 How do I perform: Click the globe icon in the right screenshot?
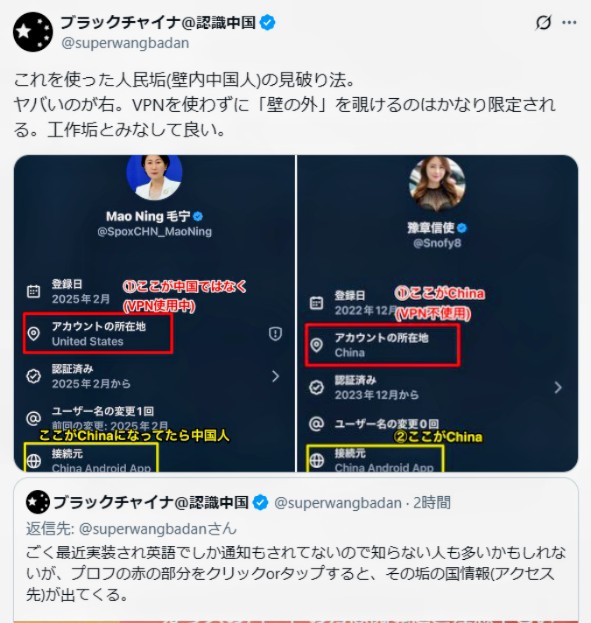tap(317, 460)
